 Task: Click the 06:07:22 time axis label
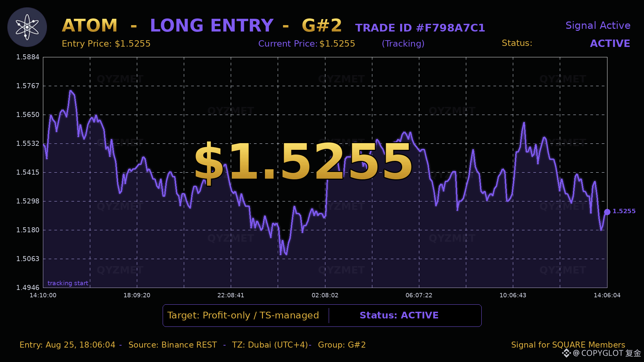[x=419, y=295]
